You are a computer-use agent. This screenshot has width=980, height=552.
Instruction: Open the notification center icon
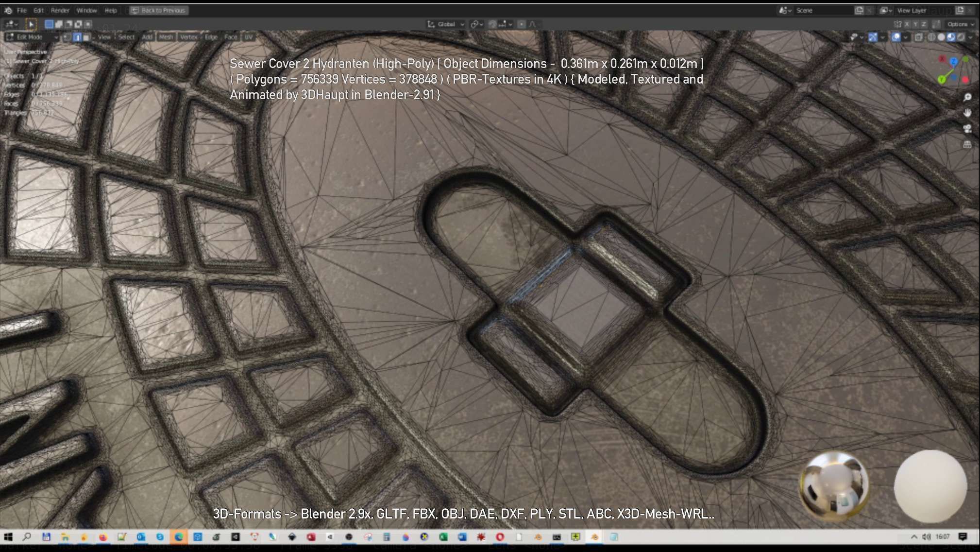tap(963, 536)
